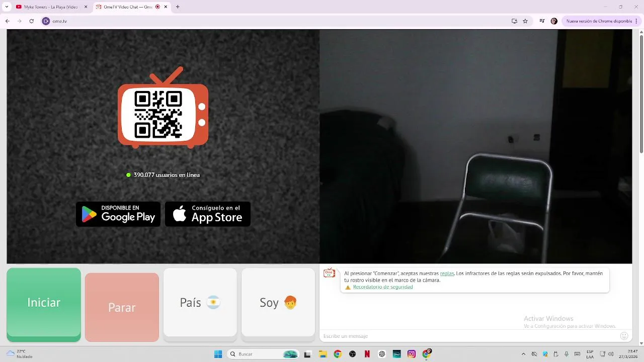Open the ChatGPT taskbar icon
644x362 pixels.
(382, 354)
